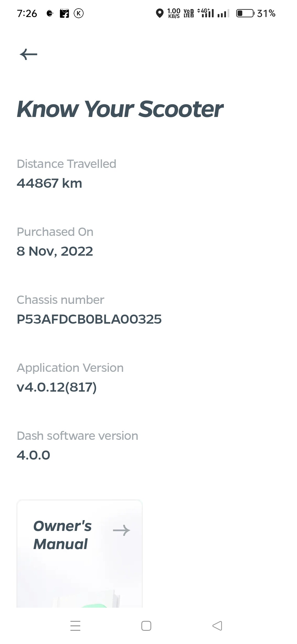Image resolution: width=297 pixels, height=644 pixels.
Task: Tap the Distance Travelled label
Action: (67, 164)
